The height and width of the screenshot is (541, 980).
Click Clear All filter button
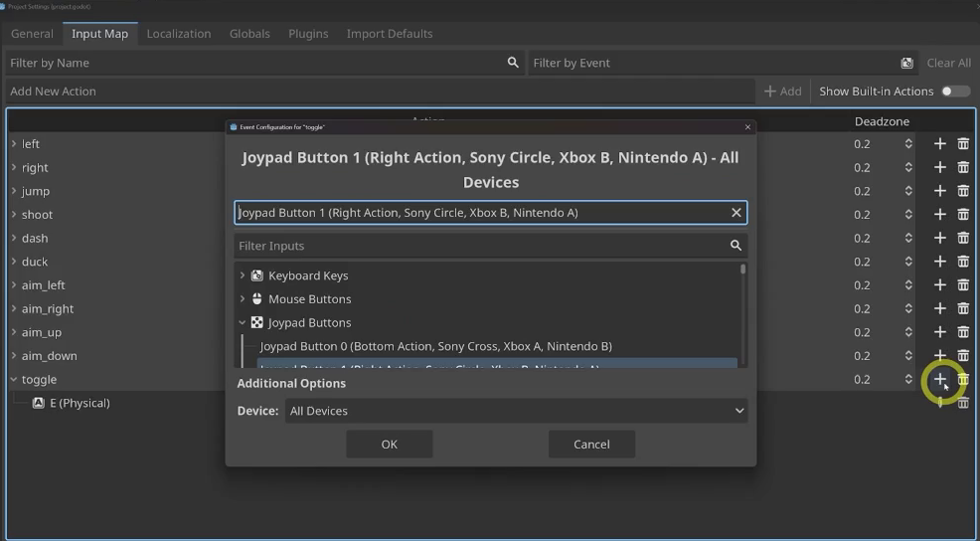pyautogui.click(x=949, y=63)
